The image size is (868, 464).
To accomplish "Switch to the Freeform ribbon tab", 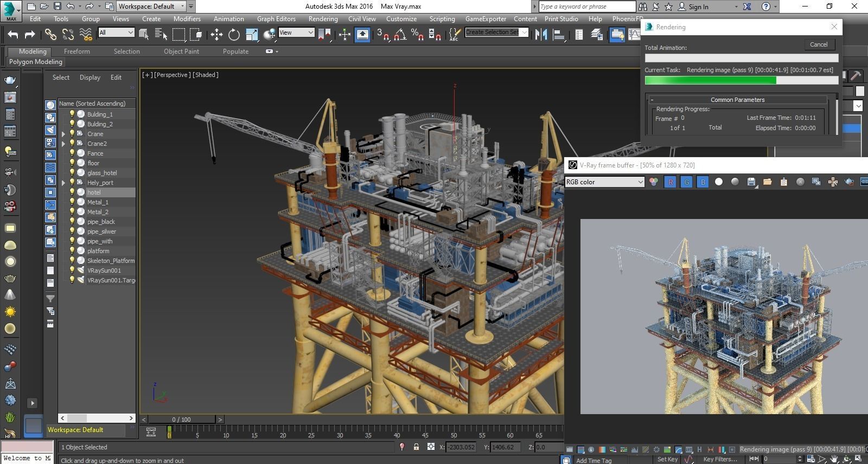I will tap(77, 51).
